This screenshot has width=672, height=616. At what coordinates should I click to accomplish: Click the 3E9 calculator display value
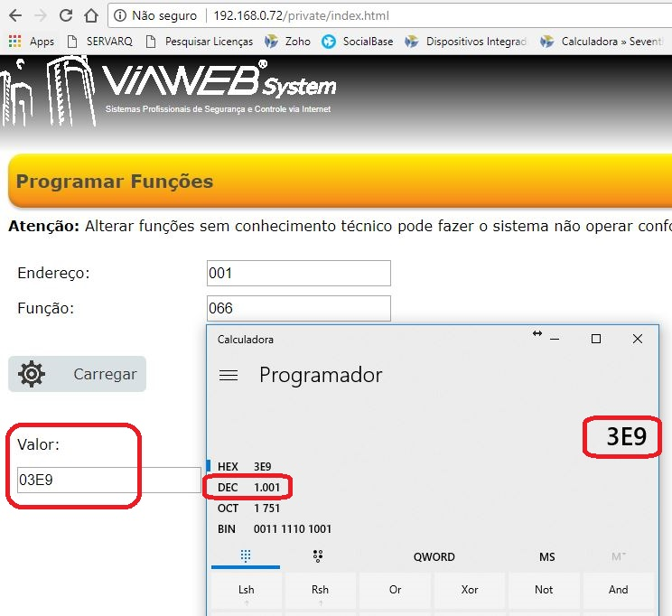tap(626, 437)
